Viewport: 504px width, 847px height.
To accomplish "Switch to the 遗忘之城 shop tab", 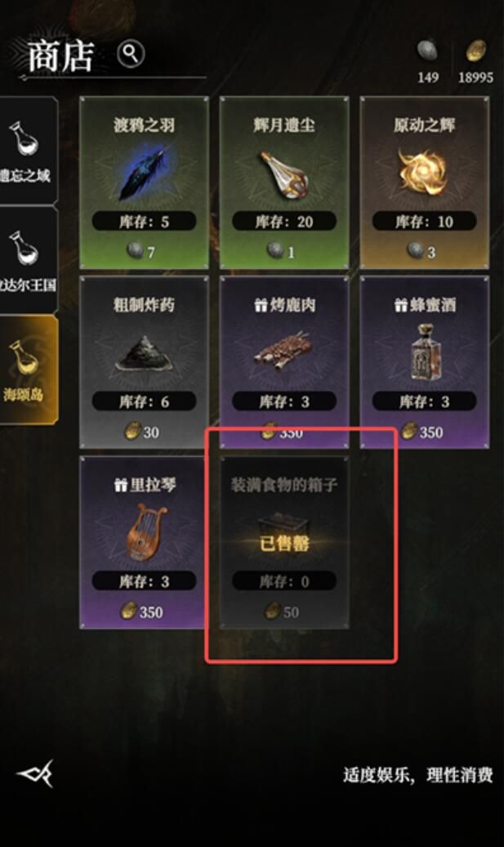I will pyautogui.click(x=28, y=150).
